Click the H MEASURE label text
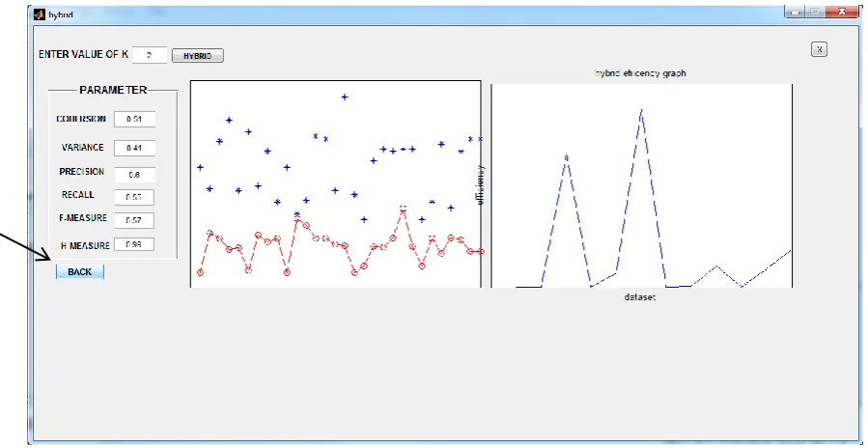868x448 pixels. pyautogui.click(x=85, y=245)
